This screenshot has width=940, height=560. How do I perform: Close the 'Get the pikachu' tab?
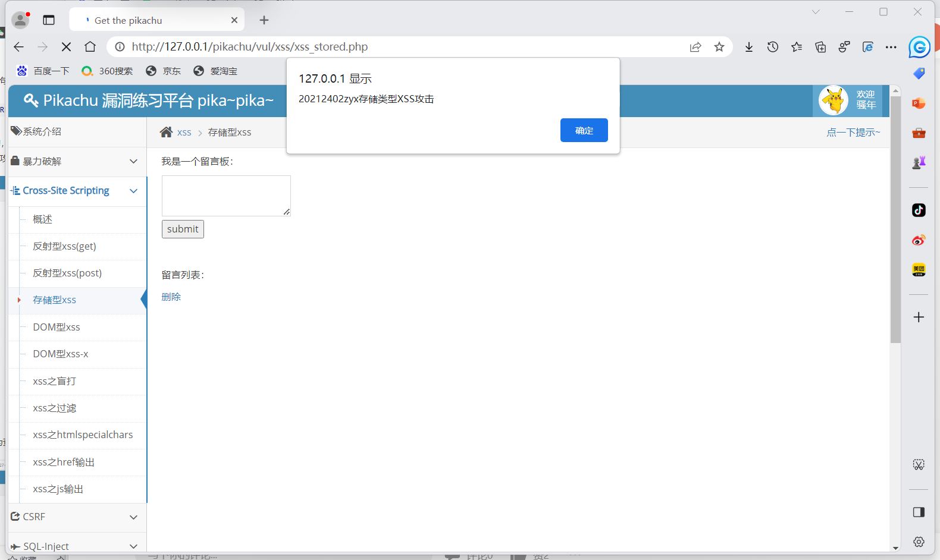tap(234, 20)
